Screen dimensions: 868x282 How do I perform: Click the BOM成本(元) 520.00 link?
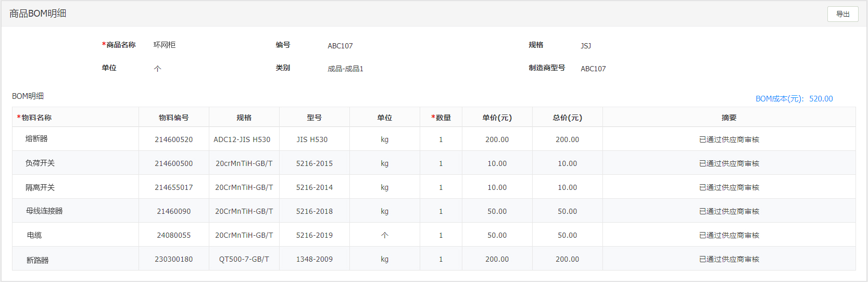[x=794, y=99]
